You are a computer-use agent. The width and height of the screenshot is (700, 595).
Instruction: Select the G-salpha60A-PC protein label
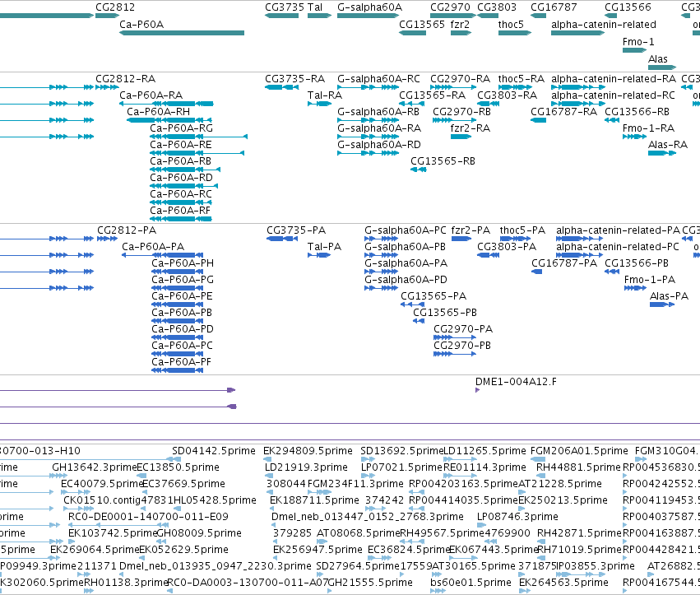tap(406, 230)
